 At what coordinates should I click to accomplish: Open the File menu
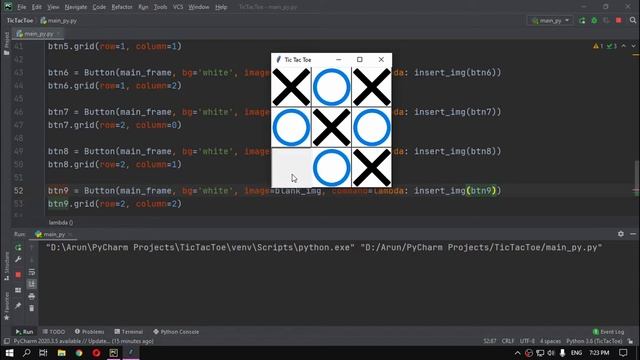point(22,7)
